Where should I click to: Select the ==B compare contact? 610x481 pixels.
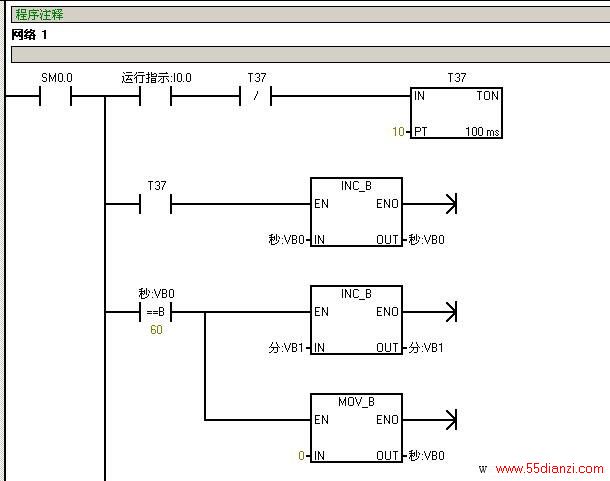click(x=156, y=312)
